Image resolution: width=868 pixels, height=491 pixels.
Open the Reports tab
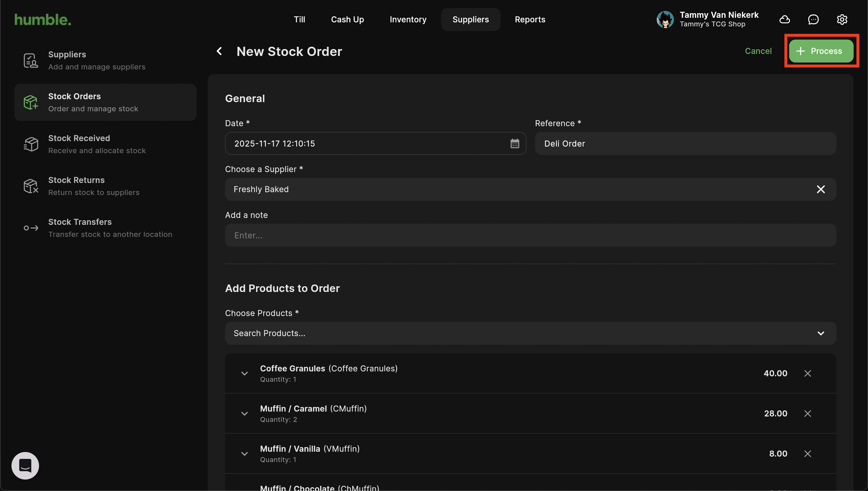pyautogui.click(x=530, y=20)
